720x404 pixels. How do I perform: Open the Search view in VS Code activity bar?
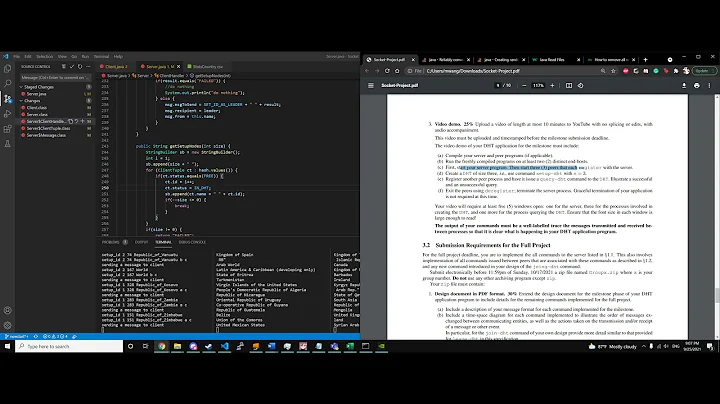pos(7,84)
